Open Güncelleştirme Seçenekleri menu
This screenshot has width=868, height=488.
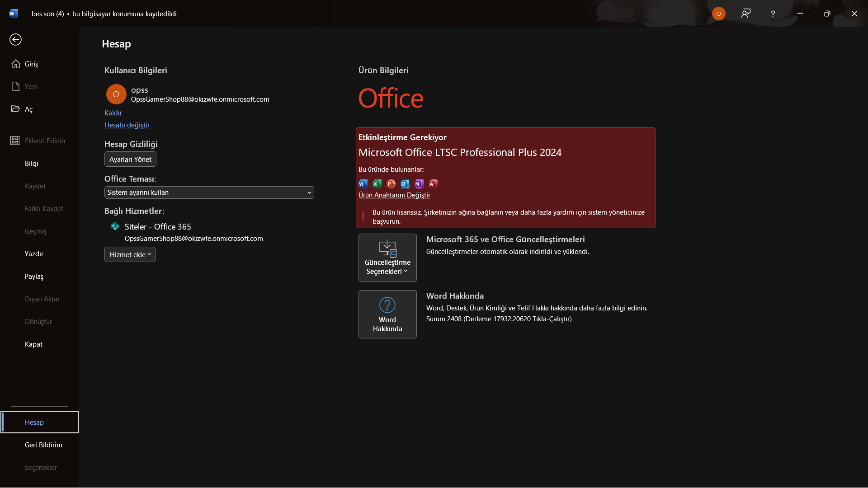point(387,258)
